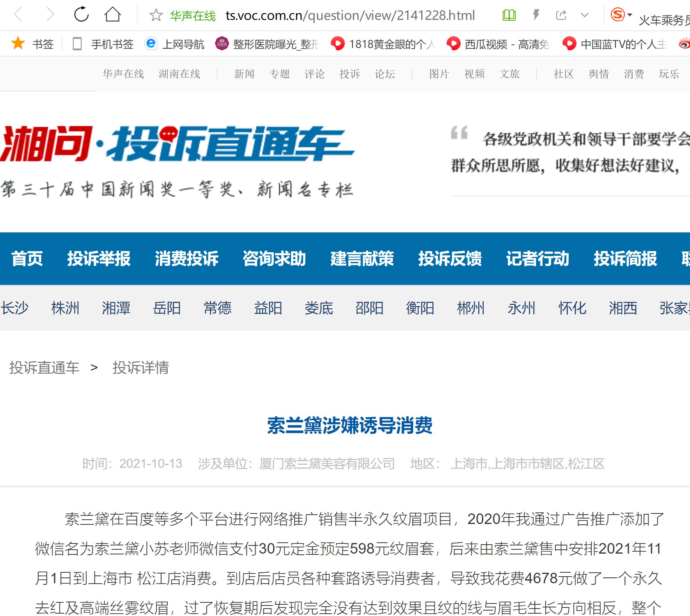This screenshot has height=616, width=690.
Task: Open the 书签 star bookmarks item
Action: click(x=32, y=44)
